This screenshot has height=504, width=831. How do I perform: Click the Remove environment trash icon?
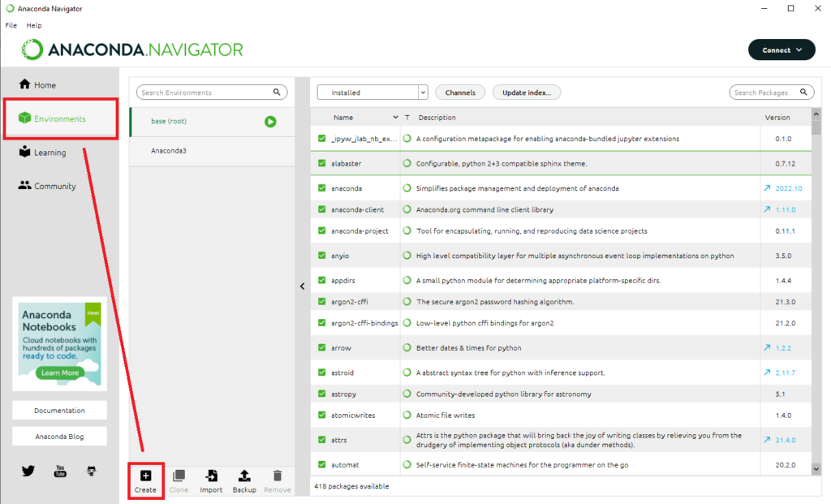pyautogui.click(x=278, y=476)
